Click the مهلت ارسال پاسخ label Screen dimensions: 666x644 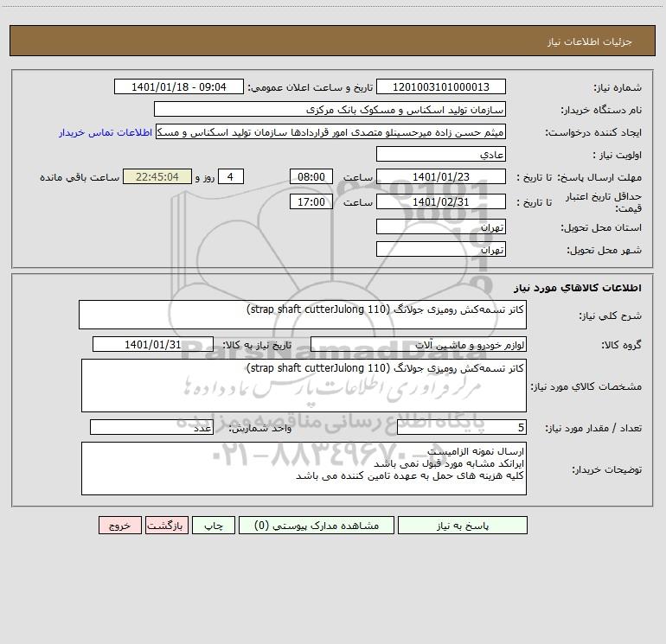point(599,177)
